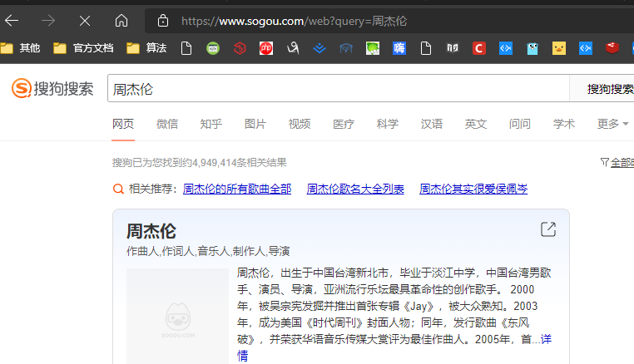Open the white script-letter bookmark icon
The image size is (634, 364).
tap(293, 48)
